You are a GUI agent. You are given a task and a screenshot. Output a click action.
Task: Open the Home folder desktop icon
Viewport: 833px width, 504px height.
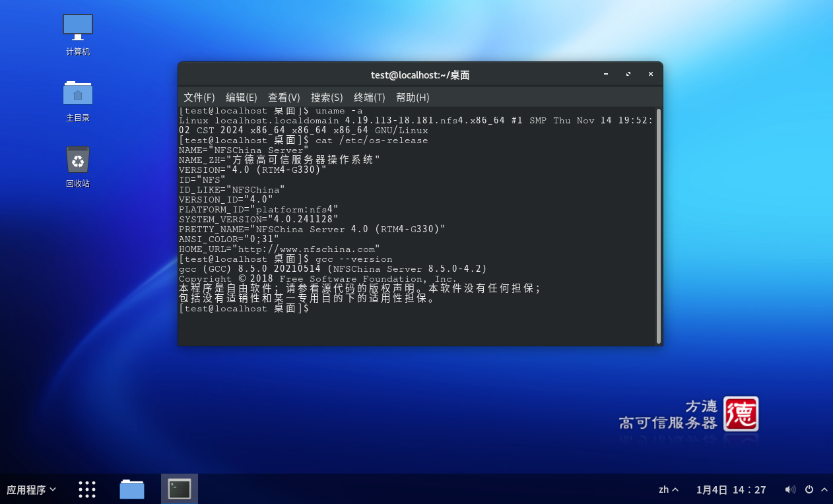[78, 94]
